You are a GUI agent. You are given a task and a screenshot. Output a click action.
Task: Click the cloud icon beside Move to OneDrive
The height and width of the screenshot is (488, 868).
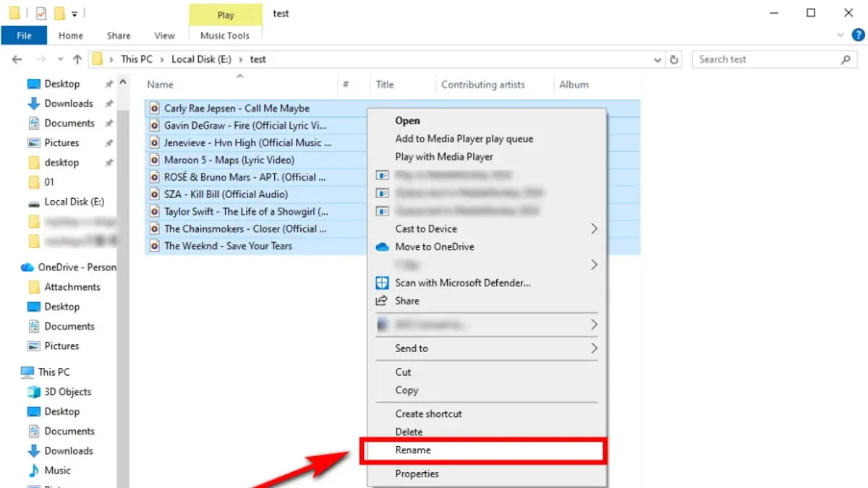383,247
